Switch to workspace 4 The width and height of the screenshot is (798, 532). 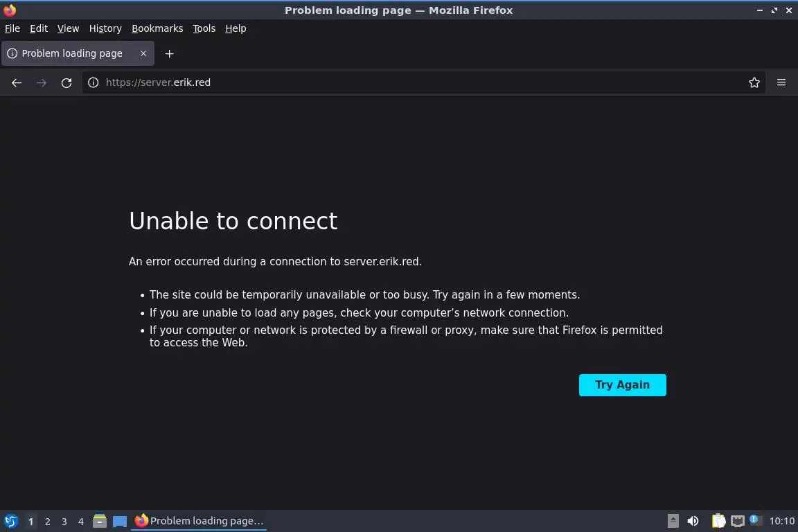pyautogui.click(x=81, y=522)
